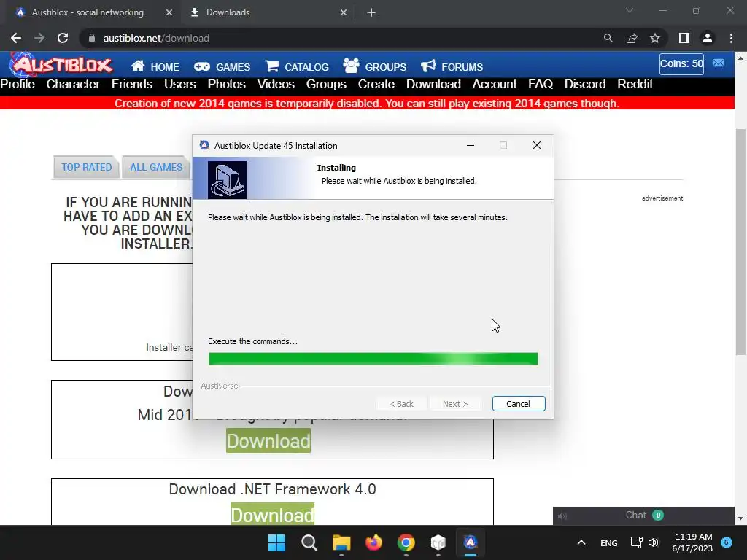Viewport: 747px width, 560px height.
Task: Open the Chat panel
Action: click(643, 516)
